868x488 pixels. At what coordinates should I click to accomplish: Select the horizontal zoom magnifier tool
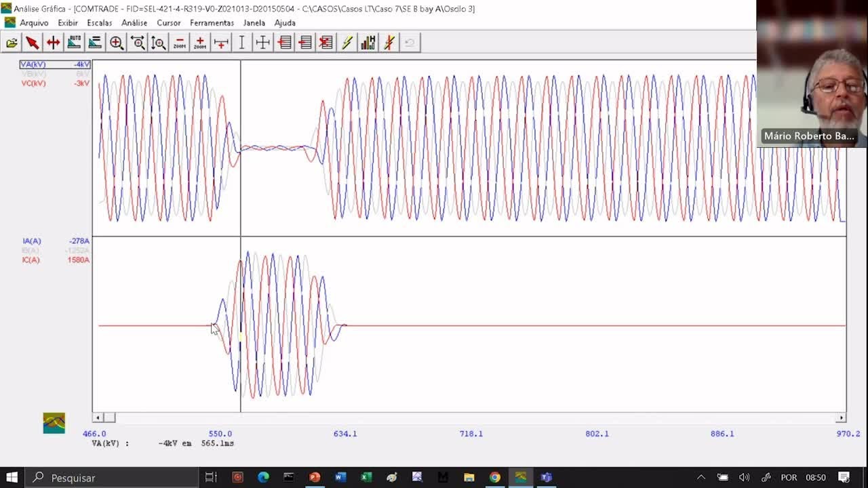pyautogui.click(x=138, y=43)
